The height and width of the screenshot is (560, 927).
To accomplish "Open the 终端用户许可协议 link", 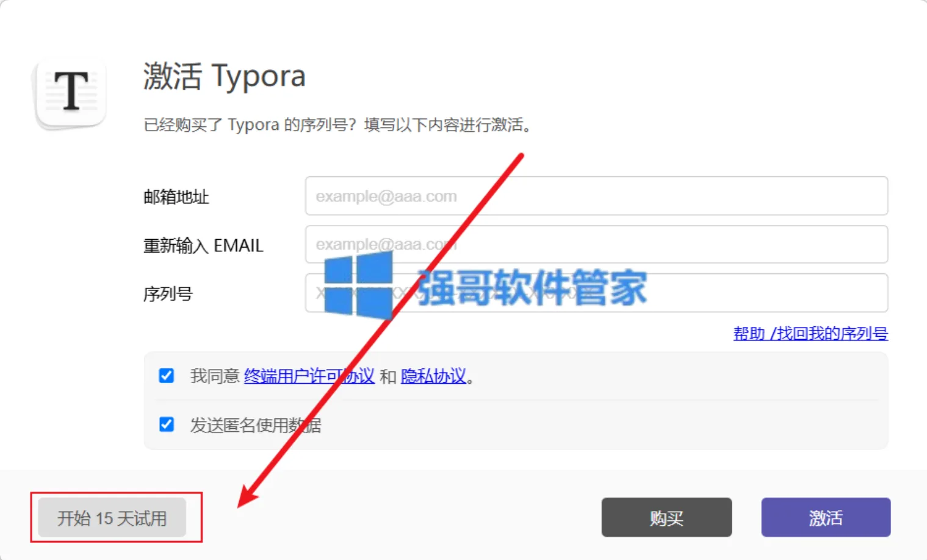I will (x=309, y=376).
